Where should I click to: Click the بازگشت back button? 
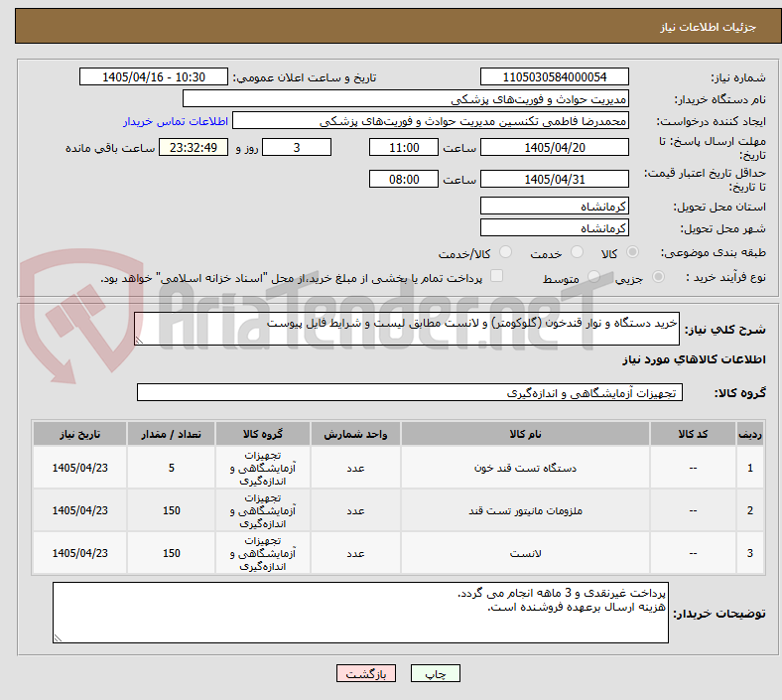pyautogui.click(x=366, y=673)
